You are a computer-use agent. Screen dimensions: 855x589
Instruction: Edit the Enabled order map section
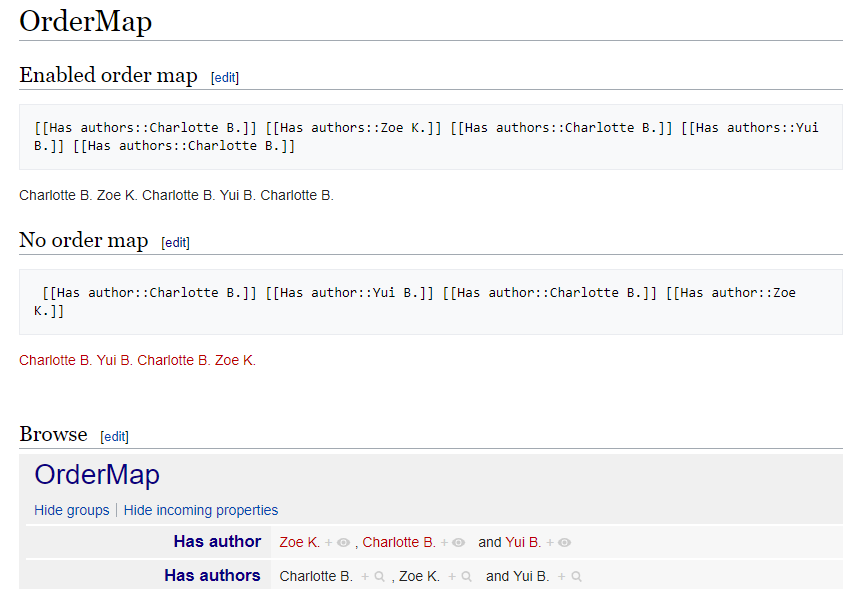click(x=225, y=77)
